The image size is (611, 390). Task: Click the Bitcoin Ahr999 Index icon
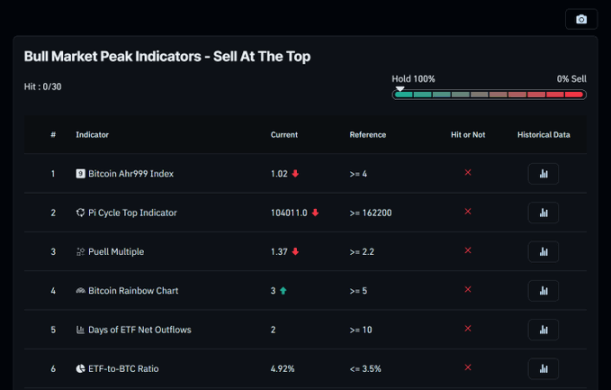click(x=80, y=173)
